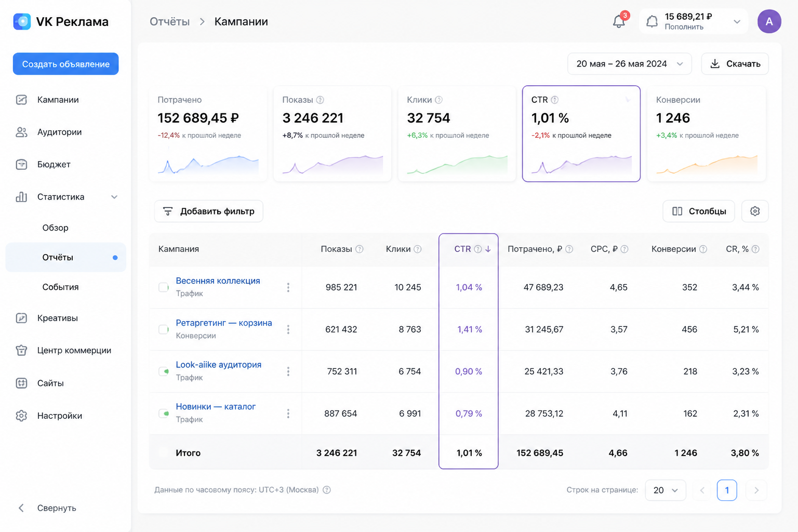
Task: Click help icon in Потрачено column header
Action: pyautogui.click(x=569, y=249)
